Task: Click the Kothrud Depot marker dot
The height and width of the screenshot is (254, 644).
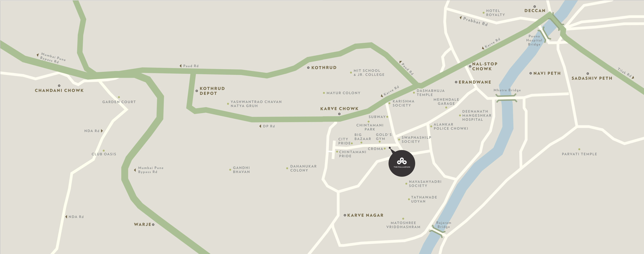Action: point(197,91)
